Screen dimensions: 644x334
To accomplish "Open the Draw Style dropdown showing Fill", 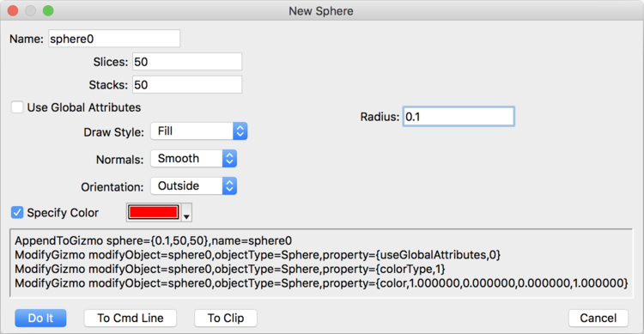I will 199,131.
